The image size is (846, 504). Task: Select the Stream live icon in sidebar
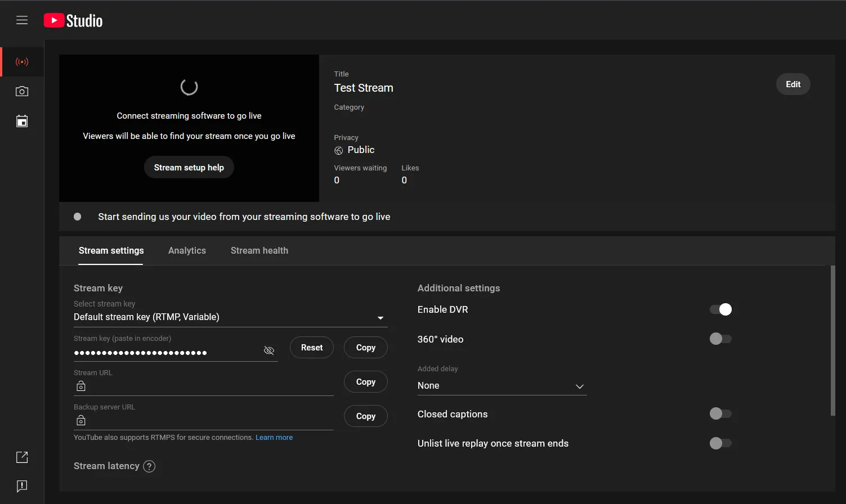point(22,62)
